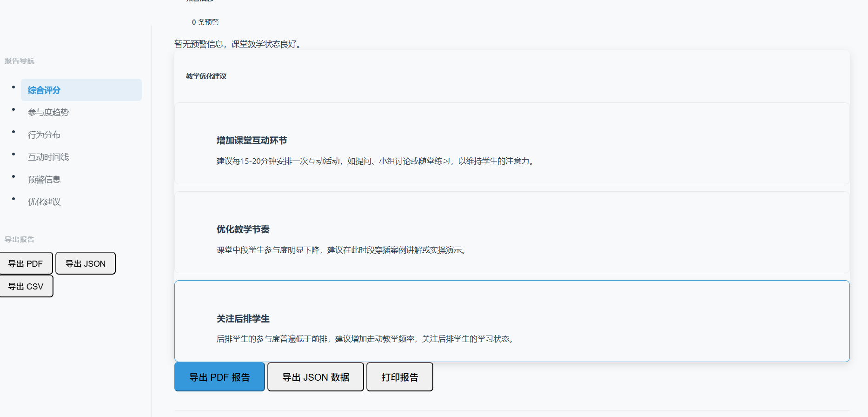868x417 pixels.
Task: Print the report with 打印报告
Action: tap(400, 377)
